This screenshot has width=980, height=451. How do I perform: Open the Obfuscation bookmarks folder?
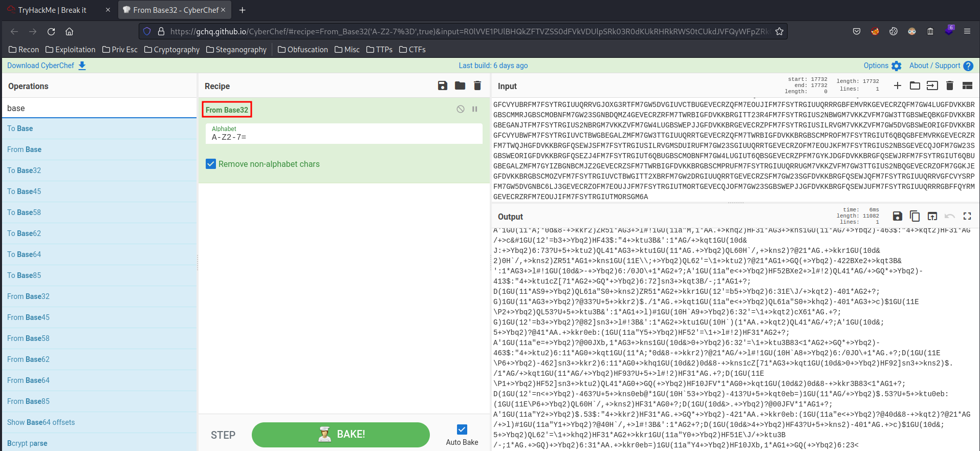point(303,50)
